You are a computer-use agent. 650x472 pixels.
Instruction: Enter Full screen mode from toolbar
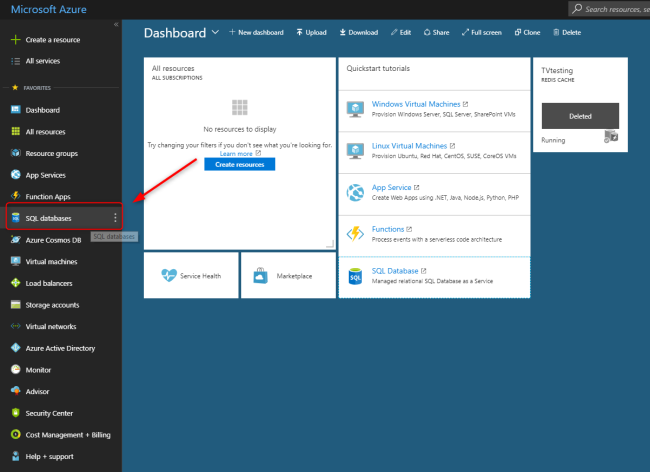coord(482,32)
